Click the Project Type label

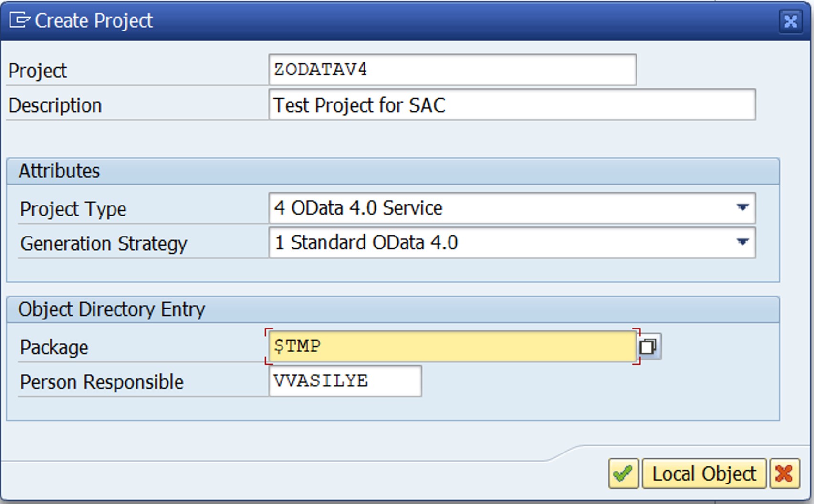click(x=73, y=209)
